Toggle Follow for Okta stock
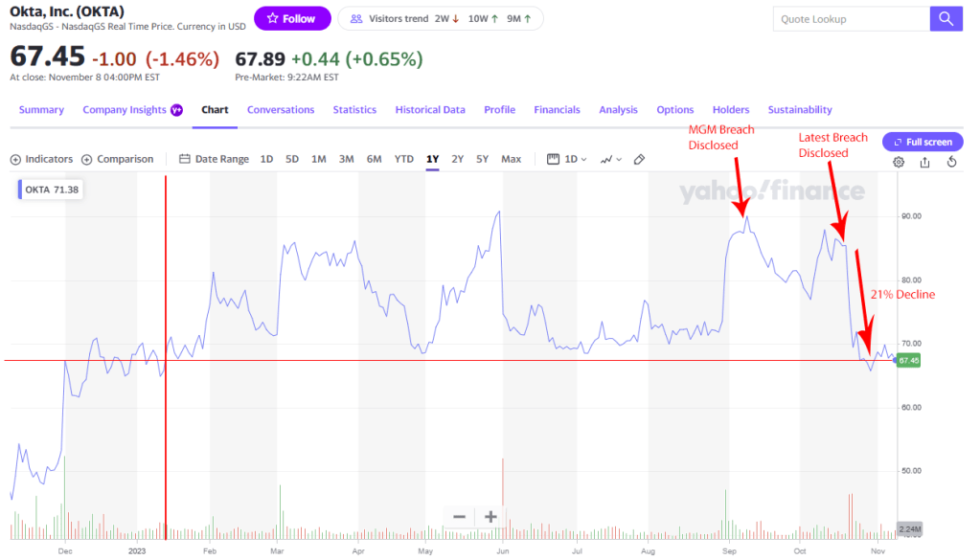 (292, 17)
